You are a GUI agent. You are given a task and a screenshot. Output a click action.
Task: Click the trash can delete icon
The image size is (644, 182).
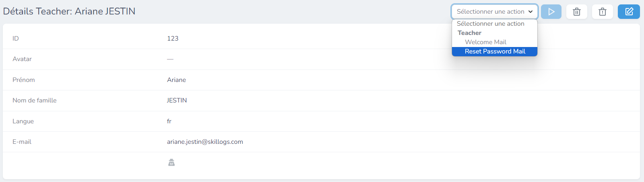[x=577, y=12]
